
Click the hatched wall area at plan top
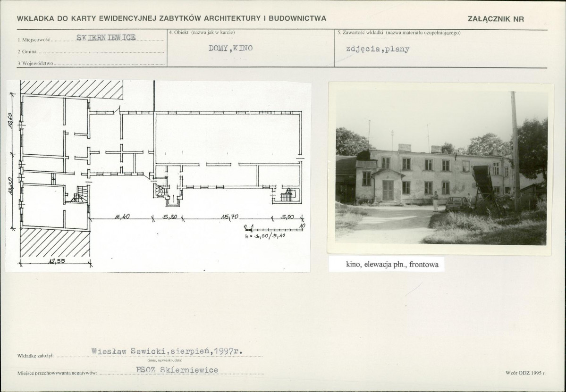click(71, 89)
